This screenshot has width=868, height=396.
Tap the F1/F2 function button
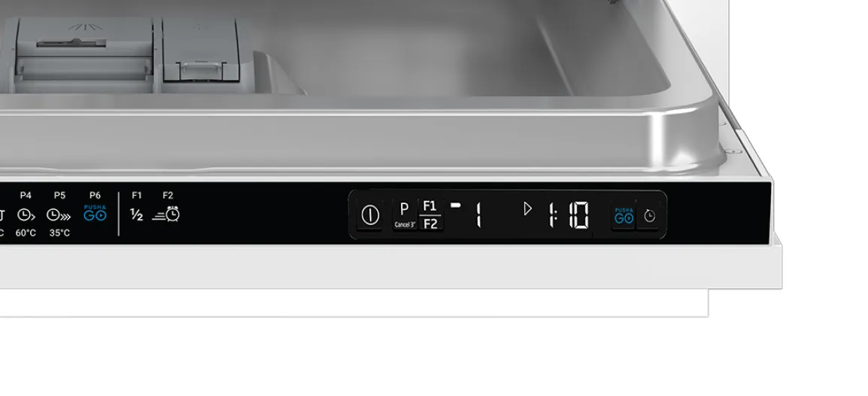(x=430, y=215)
